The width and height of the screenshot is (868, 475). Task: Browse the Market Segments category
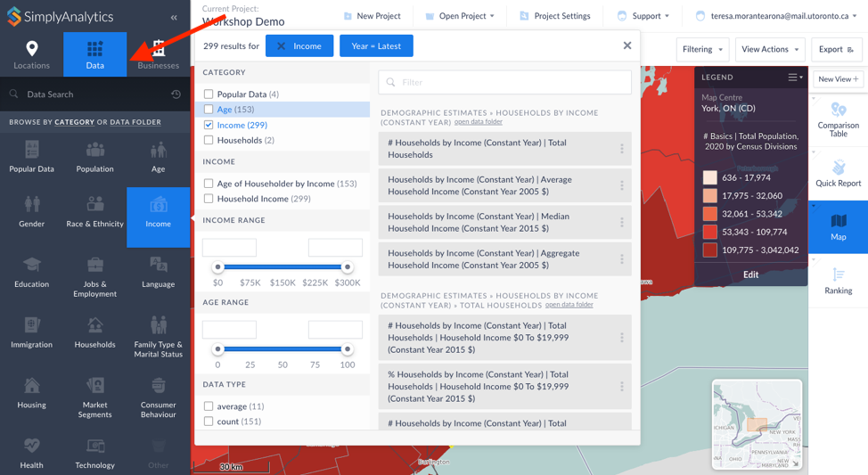pos(94,397)
